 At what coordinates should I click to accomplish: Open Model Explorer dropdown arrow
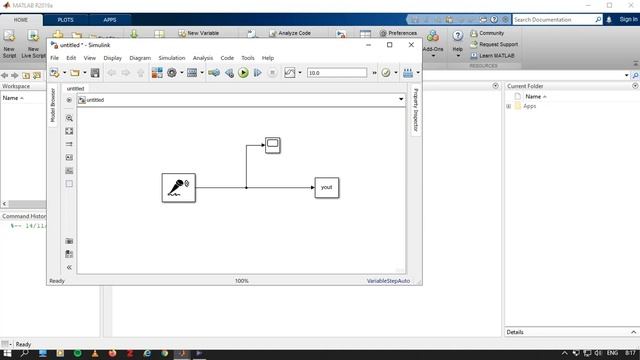202,73
